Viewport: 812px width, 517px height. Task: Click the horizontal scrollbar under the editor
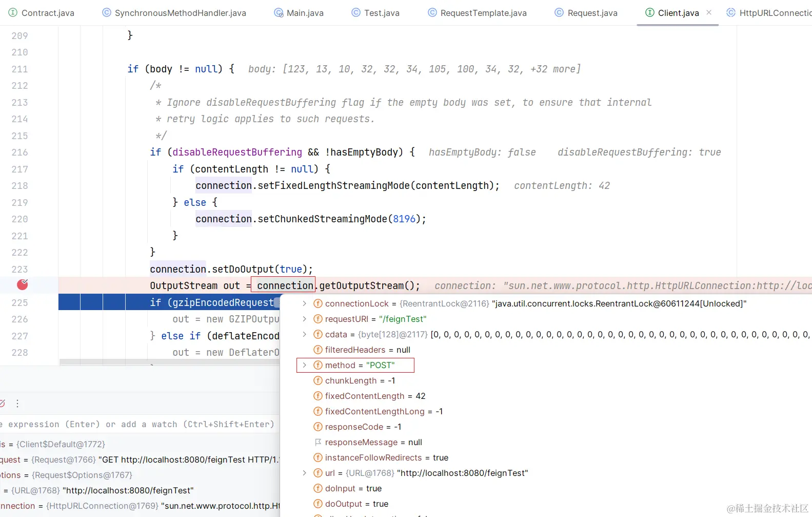[169, 362]
